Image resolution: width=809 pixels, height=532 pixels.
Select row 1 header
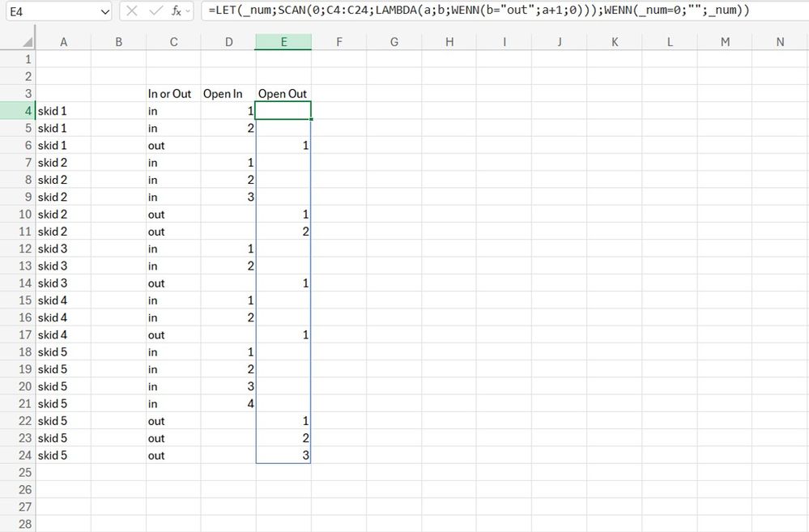tap(18, 59)
